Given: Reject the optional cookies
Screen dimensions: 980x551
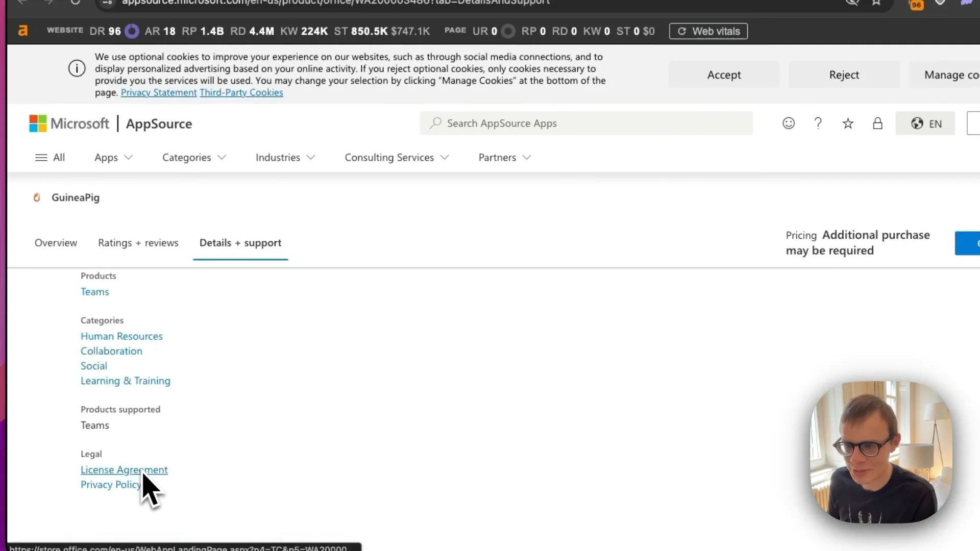Looking at the screenshot, I should (844, 75).
